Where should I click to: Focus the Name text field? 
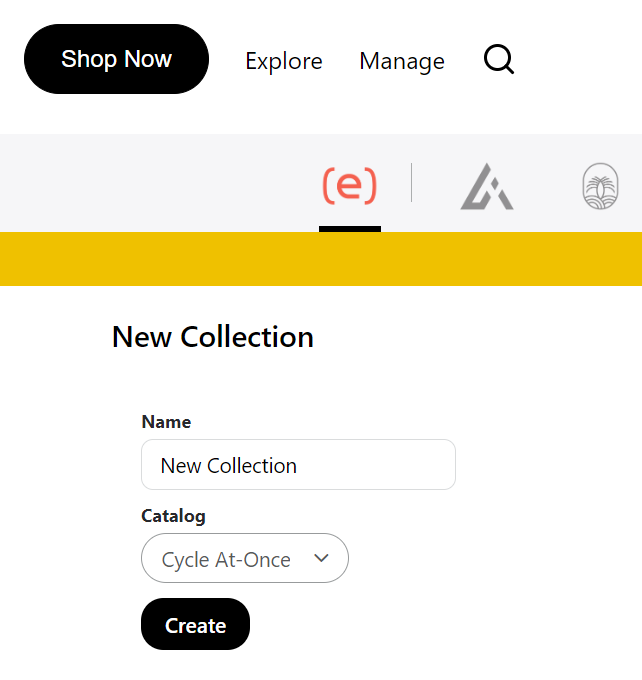coord(298,465)
